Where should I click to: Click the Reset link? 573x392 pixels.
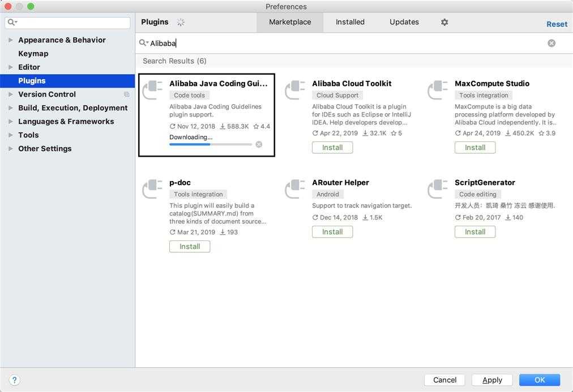pos(557,24)
